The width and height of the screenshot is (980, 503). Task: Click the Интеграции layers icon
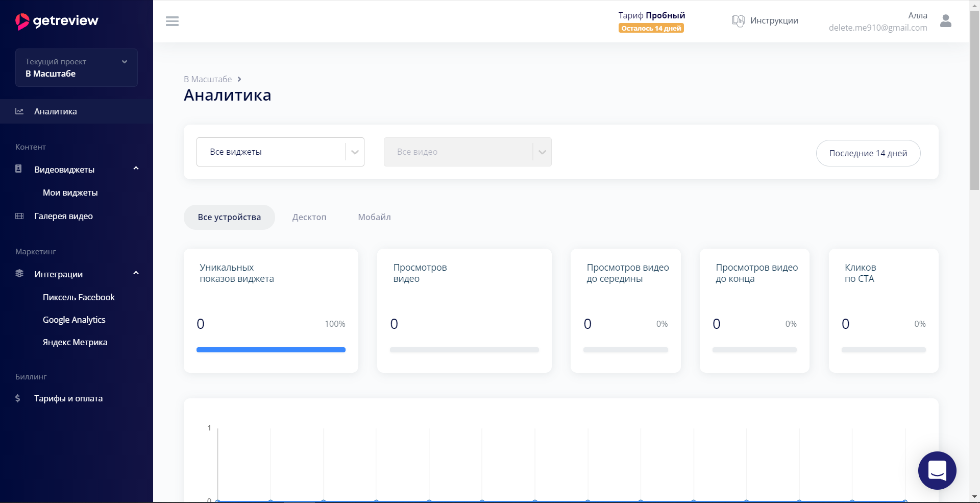coord(19,274)
